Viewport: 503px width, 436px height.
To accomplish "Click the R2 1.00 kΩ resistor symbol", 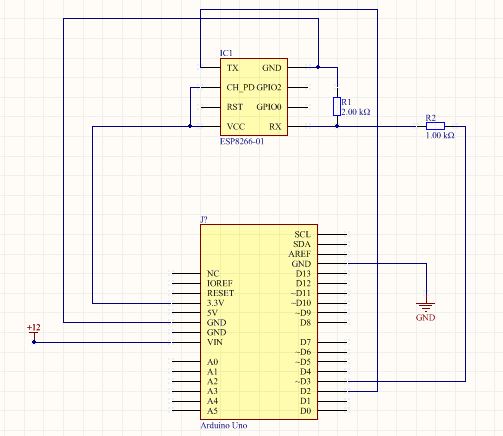I will coord(435,126).
